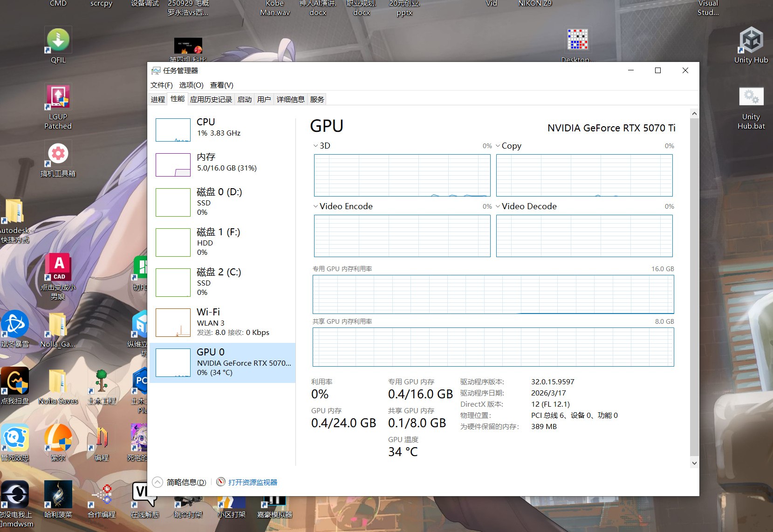Open the 文件(F) menu
This screenshot has width=773, height=532.
point(161,85)
